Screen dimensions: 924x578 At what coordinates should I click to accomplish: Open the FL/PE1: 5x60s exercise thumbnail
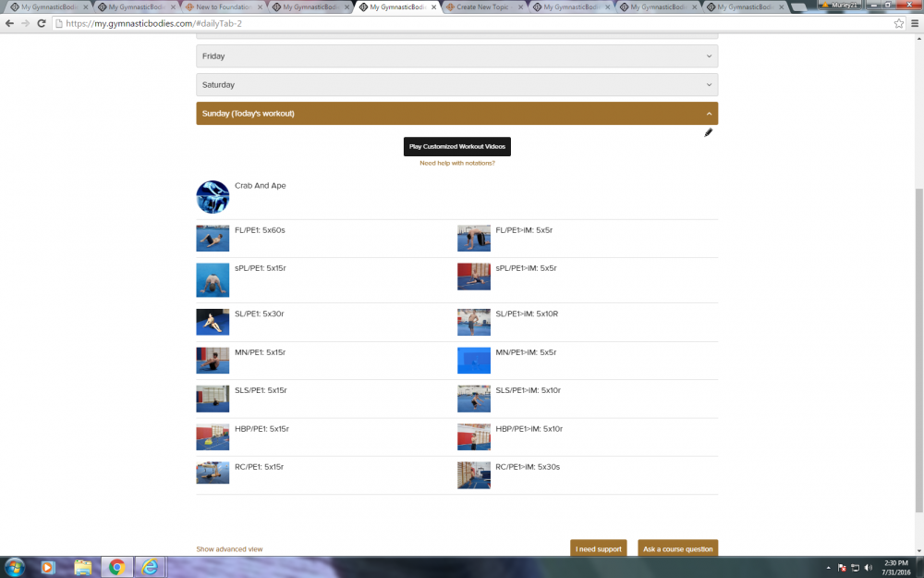pos(213,239)
